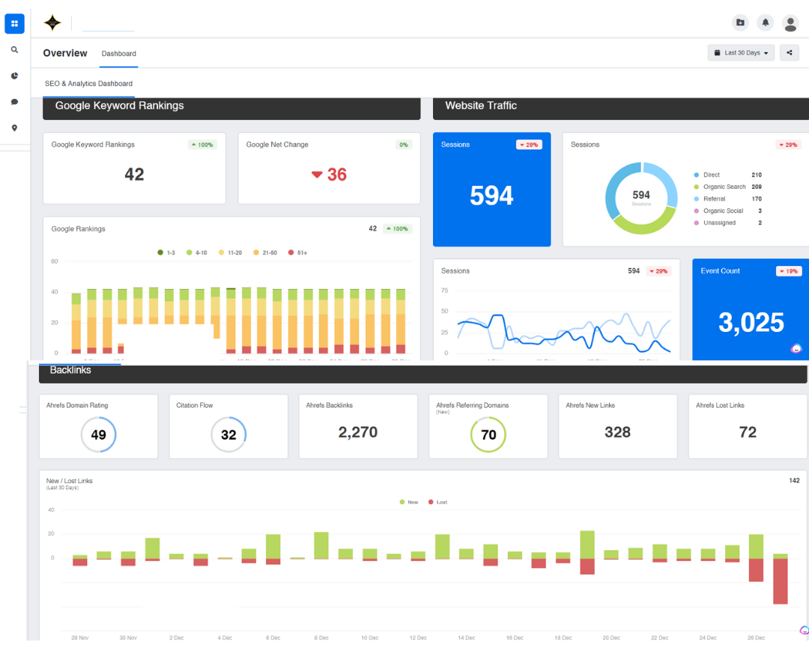Screen dimensions: 809x672
Task: Switch to the Dashboard tab
Action: click(x=118, y=53)
